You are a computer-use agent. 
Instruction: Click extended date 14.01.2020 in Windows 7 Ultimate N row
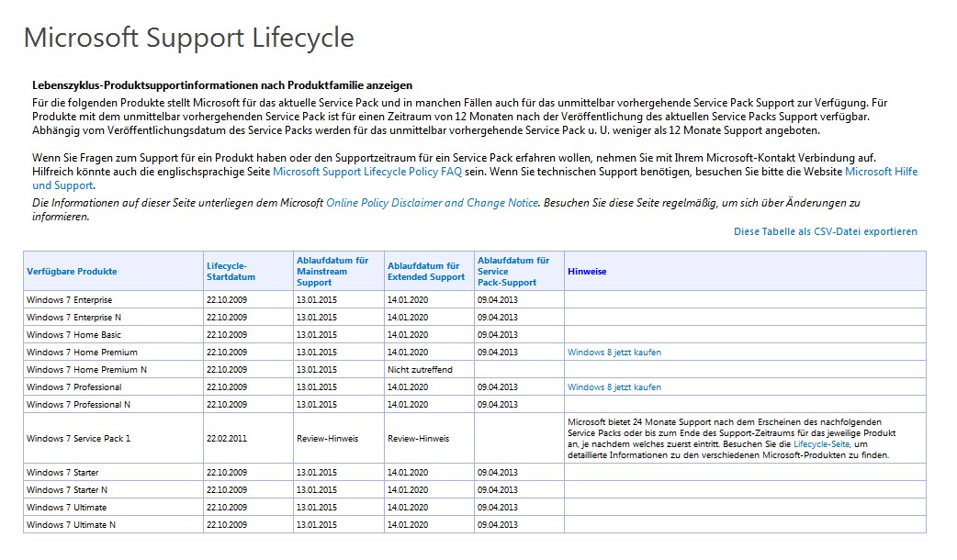(x=408, y=524)
